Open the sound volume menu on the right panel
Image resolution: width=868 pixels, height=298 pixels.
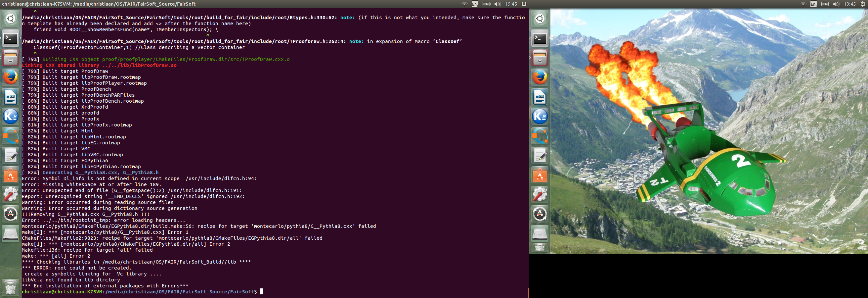(836, 4)
